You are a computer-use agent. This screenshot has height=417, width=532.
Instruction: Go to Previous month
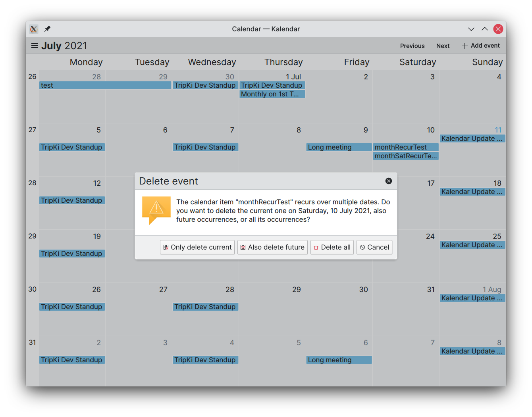point(412,46)
